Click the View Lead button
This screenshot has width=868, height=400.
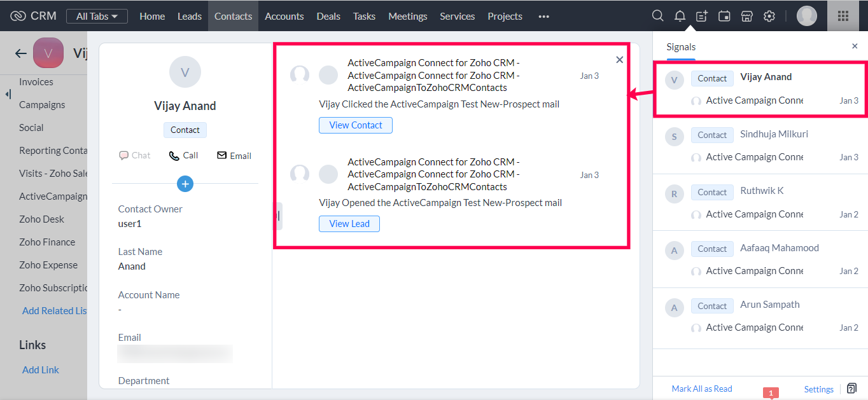(x=349, y=224)
